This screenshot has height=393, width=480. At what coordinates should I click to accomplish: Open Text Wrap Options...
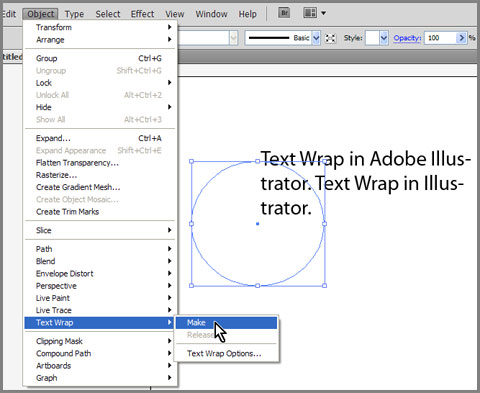[x=226, y=353]
